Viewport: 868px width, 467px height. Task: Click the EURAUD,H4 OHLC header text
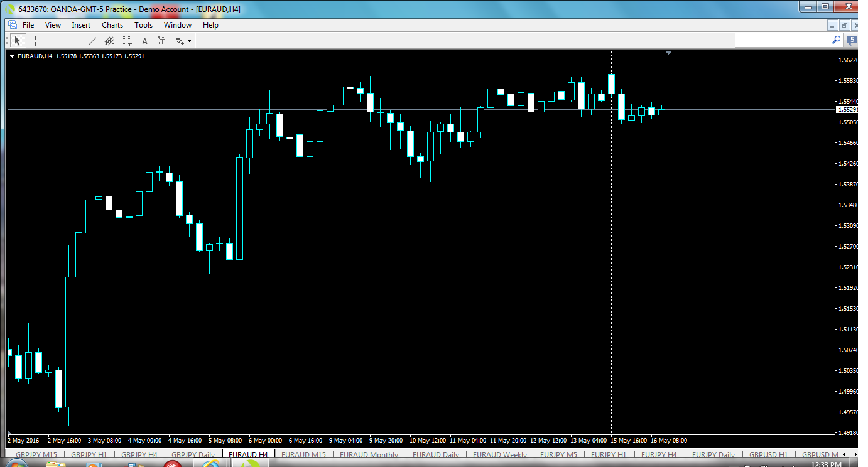coord(82,56)
